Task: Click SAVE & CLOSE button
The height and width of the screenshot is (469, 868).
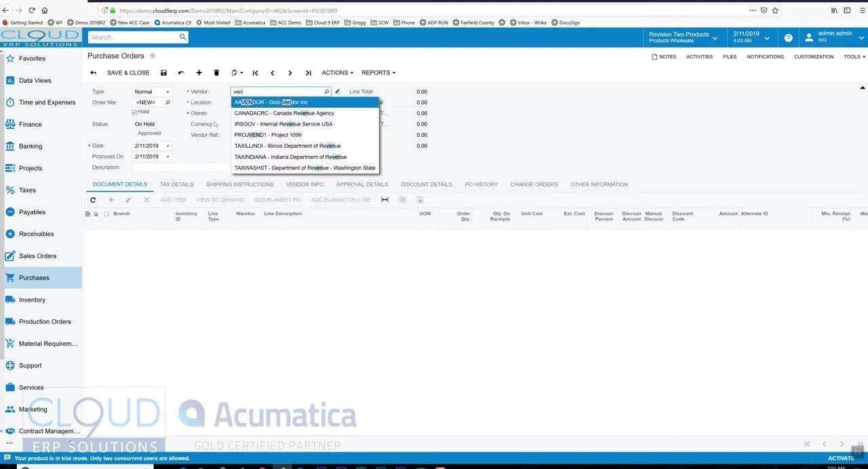Action: coord(128,73)
